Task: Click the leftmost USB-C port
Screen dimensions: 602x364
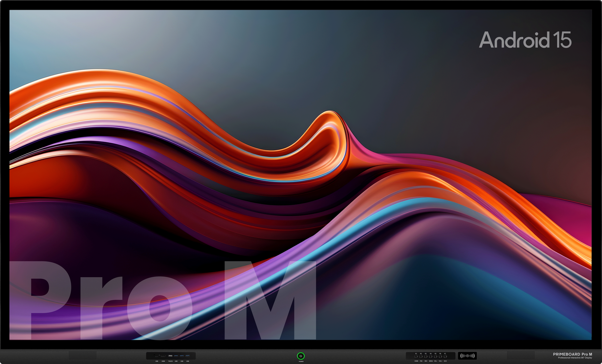Action: point(157,356)
